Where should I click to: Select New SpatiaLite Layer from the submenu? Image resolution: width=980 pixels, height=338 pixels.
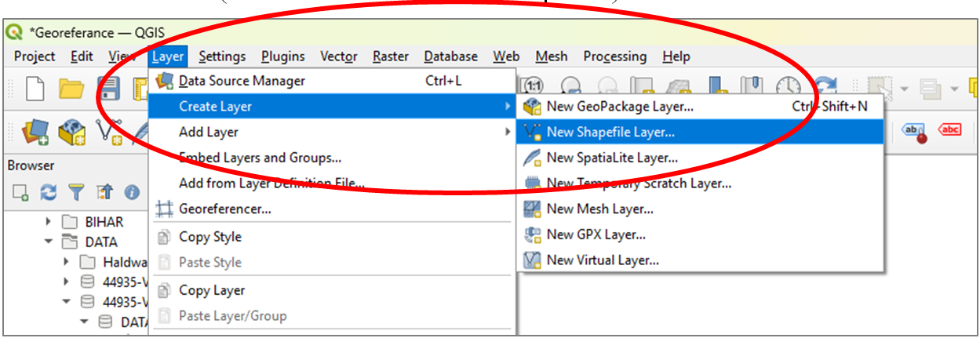(x=700, y=158)
